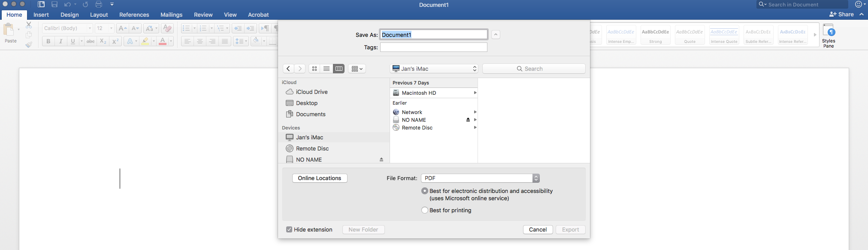Toggle Italic formatting
Image resolution: width=868 pixels, height=250 pixels.
coord(60,41)
